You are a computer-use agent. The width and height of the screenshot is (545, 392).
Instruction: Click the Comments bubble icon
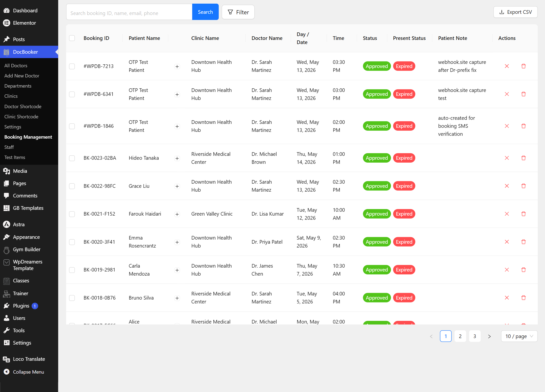pos(7,196)
